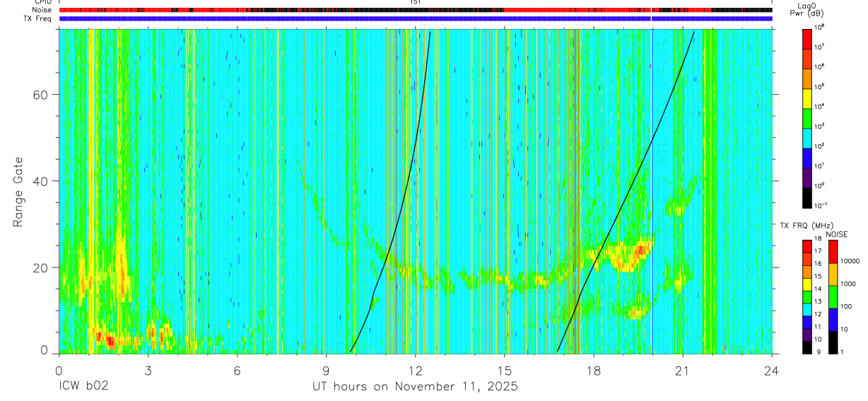Click the '21' tick label on the UT hours axis
The width and height of the screenshot is (868, 401).
tap(683, 369)
